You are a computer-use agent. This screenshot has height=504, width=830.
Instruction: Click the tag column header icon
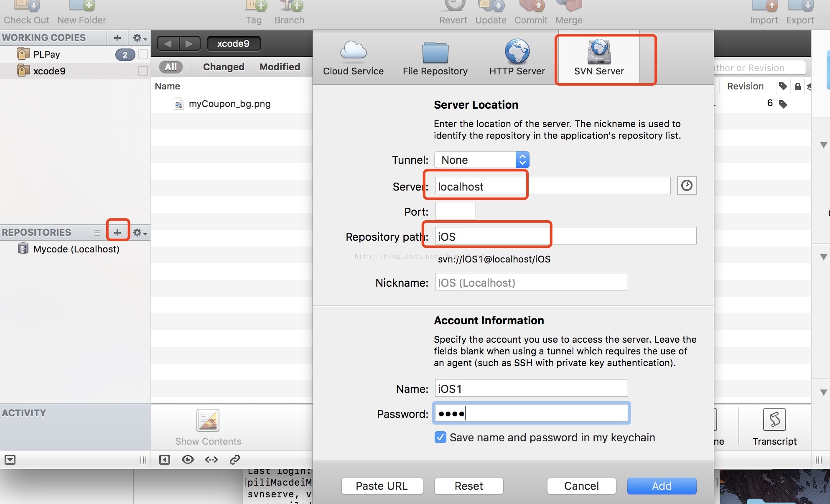click(x=783, y=86)
